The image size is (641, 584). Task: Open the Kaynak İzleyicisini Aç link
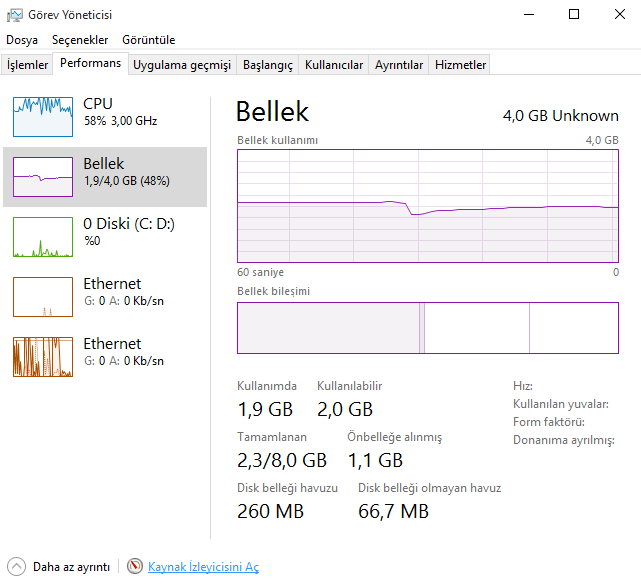coord(203,567)
